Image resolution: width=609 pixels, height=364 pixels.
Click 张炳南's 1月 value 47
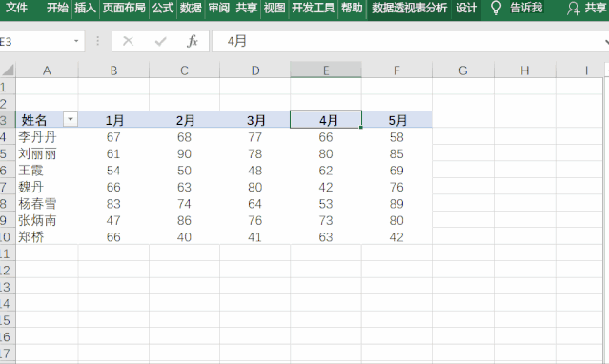[113, 221]
